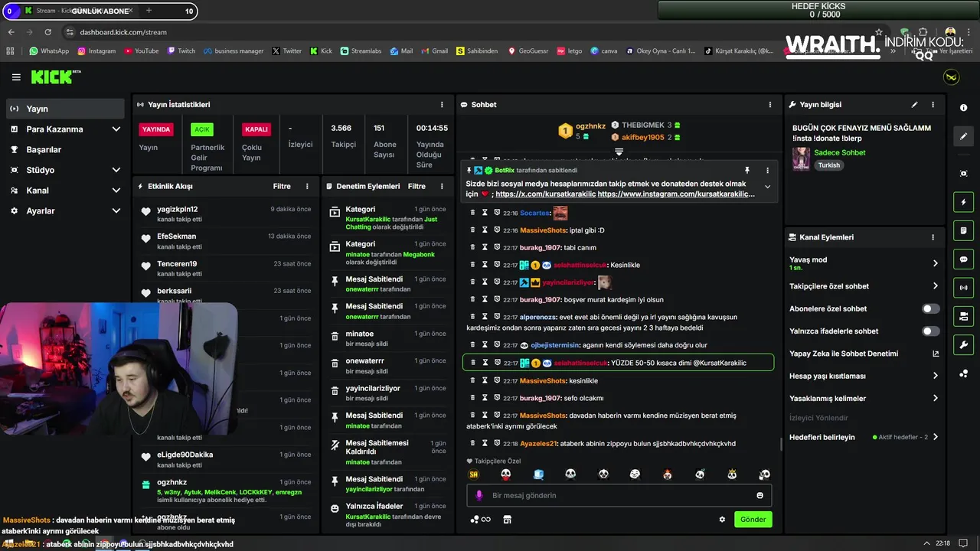Open the hamburger menu next to Kick logo
This screenshot has width=980, height=551.
(x=16, y=77)
